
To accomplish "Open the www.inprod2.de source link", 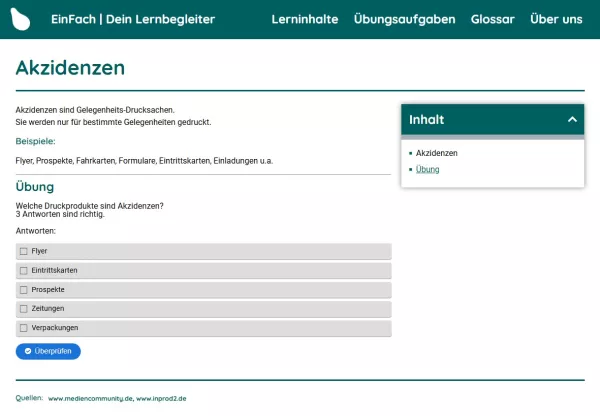I will click(x=161, y=398).
